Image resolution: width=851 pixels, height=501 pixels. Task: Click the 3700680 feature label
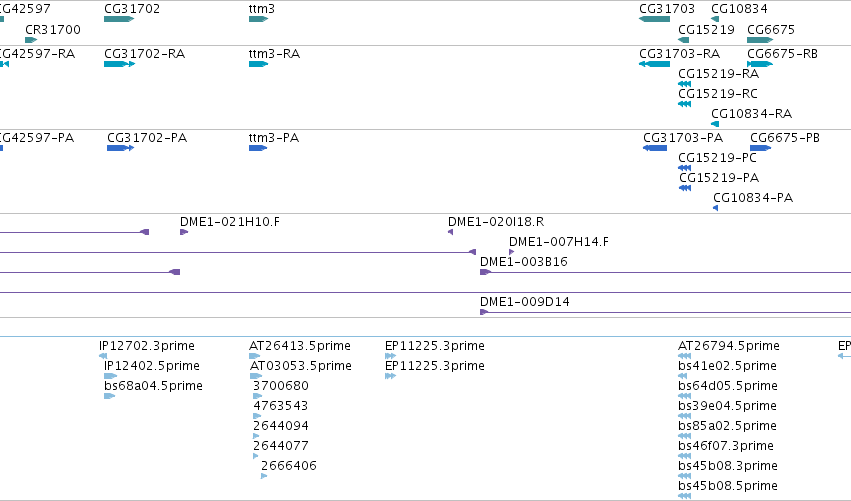[281, 386]
